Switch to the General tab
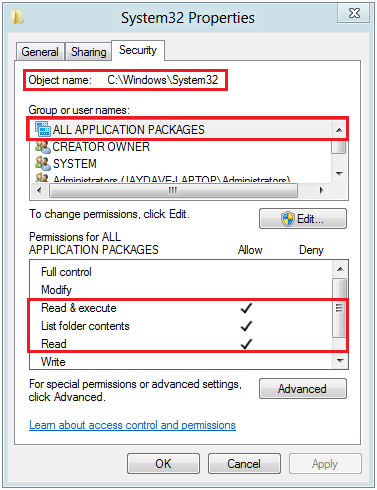 [40, 52]
